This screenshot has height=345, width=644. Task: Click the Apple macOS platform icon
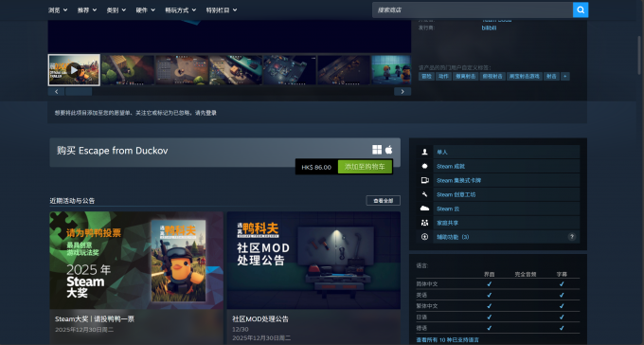point(388,150)
